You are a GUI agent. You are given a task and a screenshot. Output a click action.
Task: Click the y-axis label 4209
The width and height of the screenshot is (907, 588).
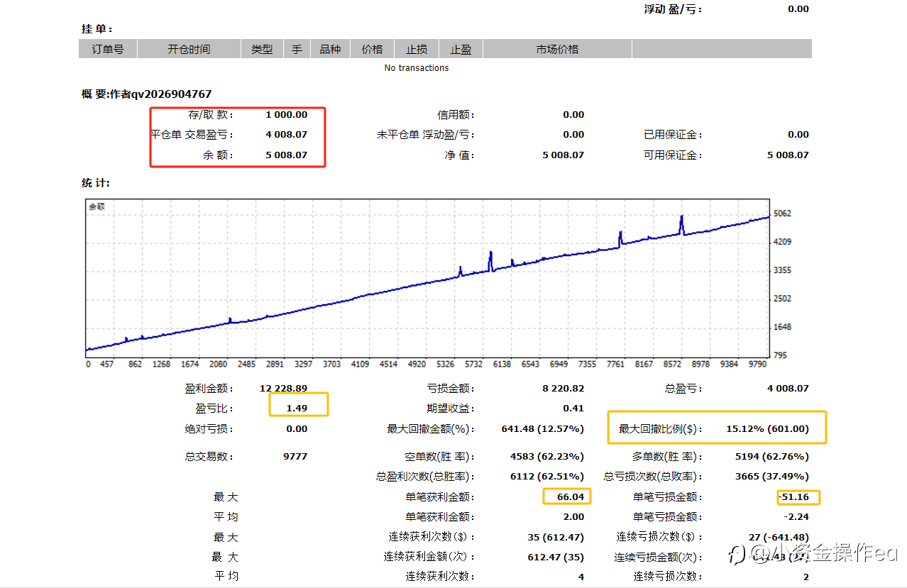coord(783,242)
